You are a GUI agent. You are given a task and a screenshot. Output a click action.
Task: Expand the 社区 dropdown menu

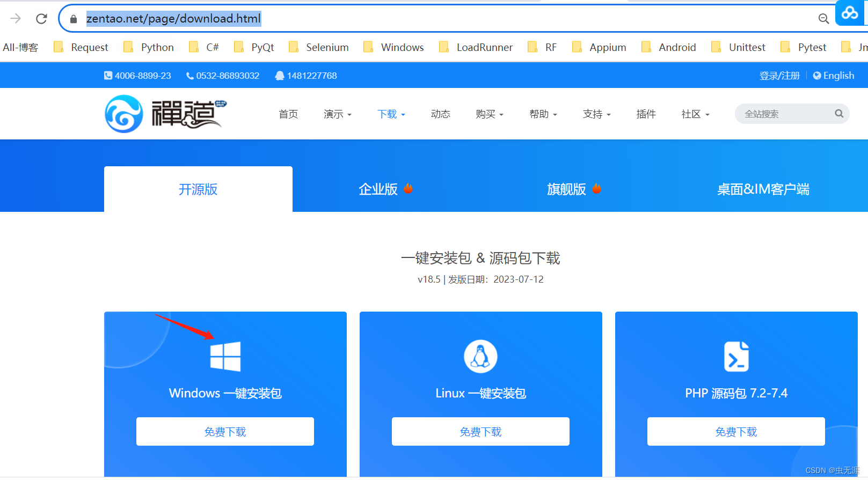pyautogui.click(x=696, y=114)
